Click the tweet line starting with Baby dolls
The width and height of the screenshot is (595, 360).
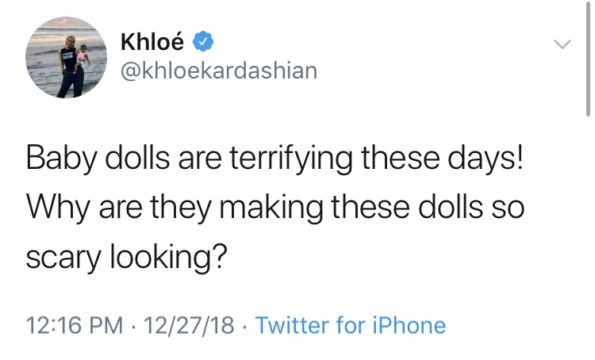275,159
